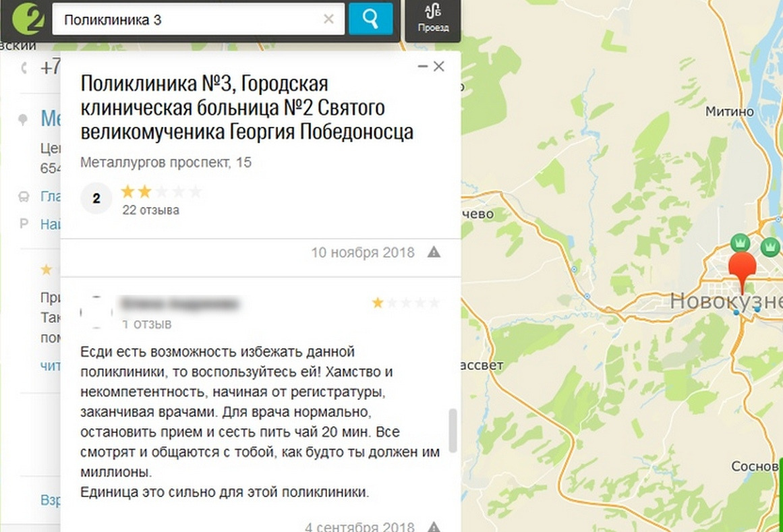783x532 pixels.
Task: Click the 2GIS green logo
Action: (x=28, y=18)
